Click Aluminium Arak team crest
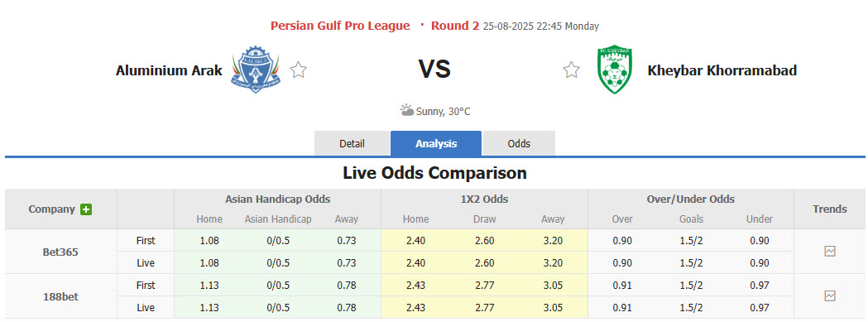Viewport: 868px width, 322px height. [255, 70]
